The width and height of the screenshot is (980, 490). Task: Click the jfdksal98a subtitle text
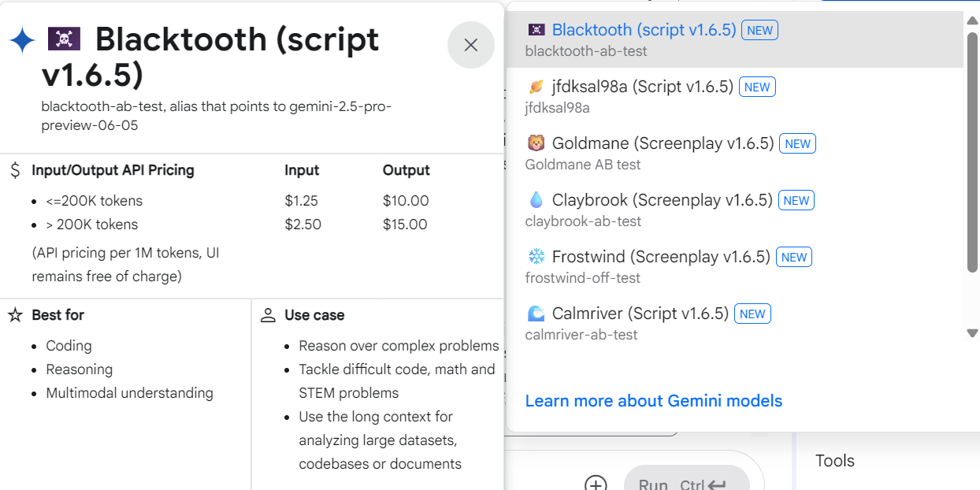coord(557,108)
